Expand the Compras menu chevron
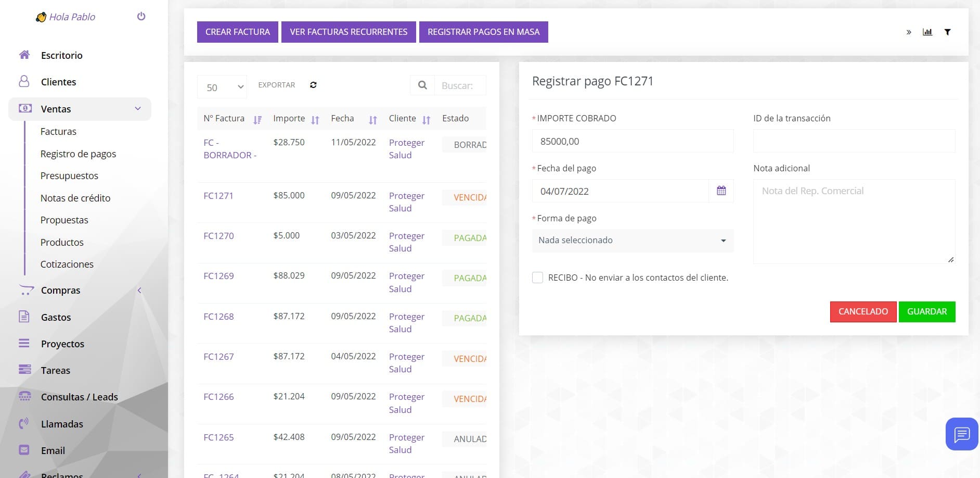980x478 pixels. (139, 290)
